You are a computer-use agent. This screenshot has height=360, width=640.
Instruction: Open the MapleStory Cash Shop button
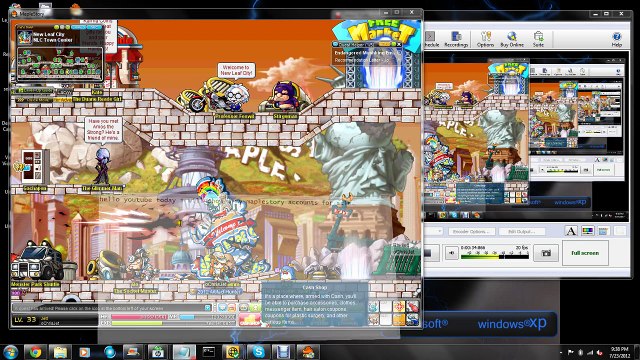click(x=249, y=320)
